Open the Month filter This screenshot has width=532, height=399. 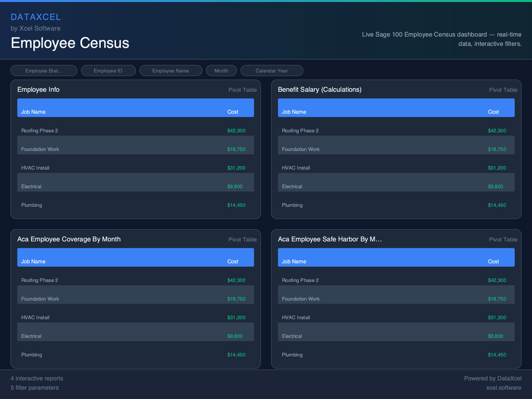pyautogui.click(x=221, y=70)
